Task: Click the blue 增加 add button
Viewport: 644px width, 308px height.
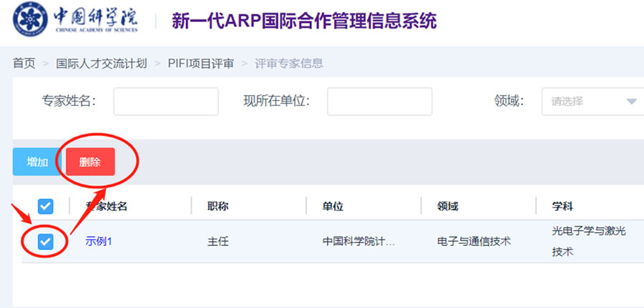Action: coord(37,162)
